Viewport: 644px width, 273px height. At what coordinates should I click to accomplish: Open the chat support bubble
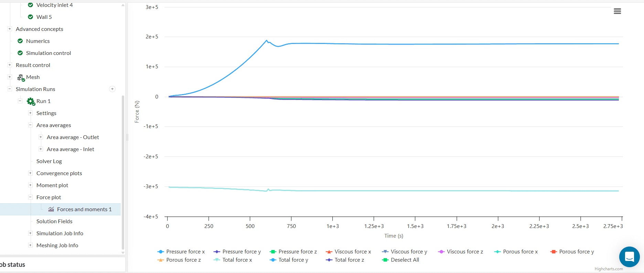[x=629, y=257]
